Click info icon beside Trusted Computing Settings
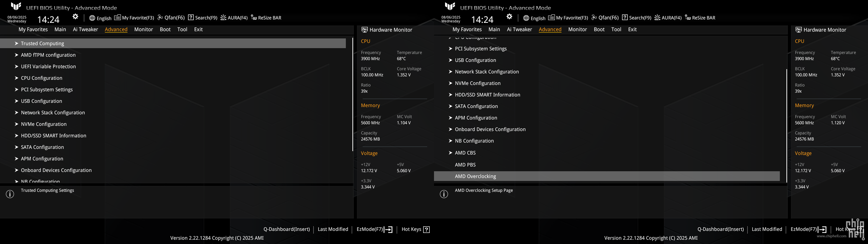Screen dimensions: 868x244 (10, 194)
